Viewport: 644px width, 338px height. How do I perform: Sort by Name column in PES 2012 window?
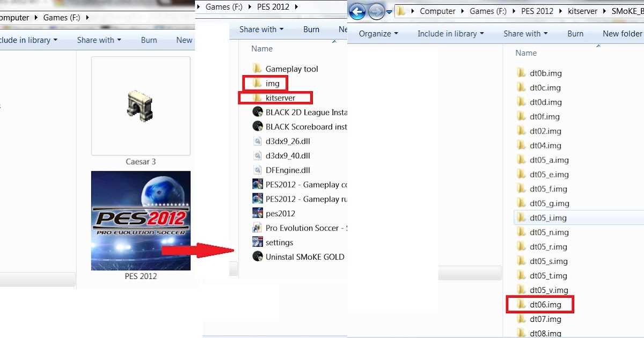pyautogui.click(x=262, y=49)
